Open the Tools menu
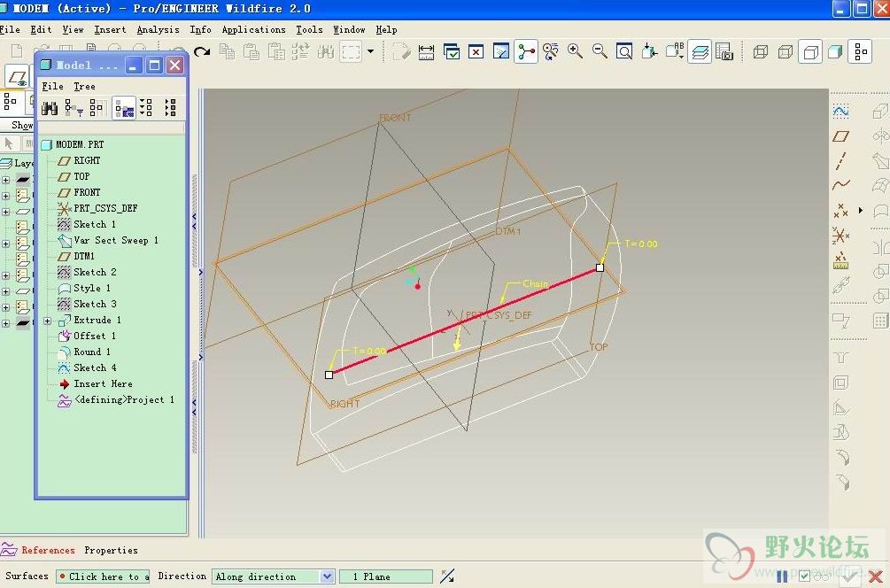The image size is (890, 588). (309, 29)
